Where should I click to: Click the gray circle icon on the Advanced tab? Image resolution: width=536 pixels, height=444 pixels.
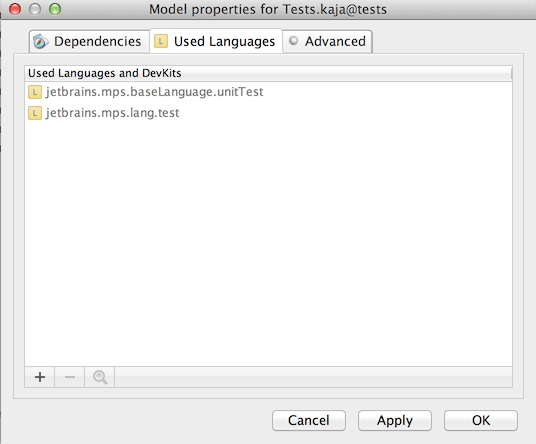click(x=293, y=41)
